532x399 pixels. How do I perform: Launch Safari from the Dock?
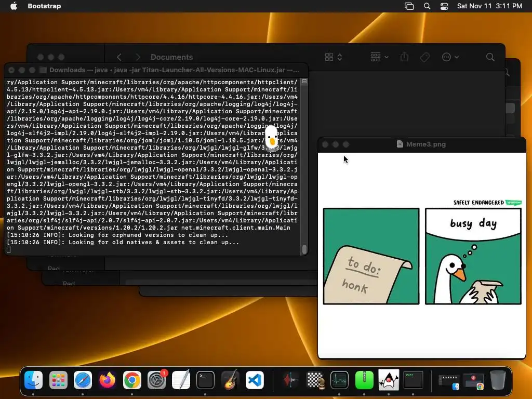(x=83, y=380)
